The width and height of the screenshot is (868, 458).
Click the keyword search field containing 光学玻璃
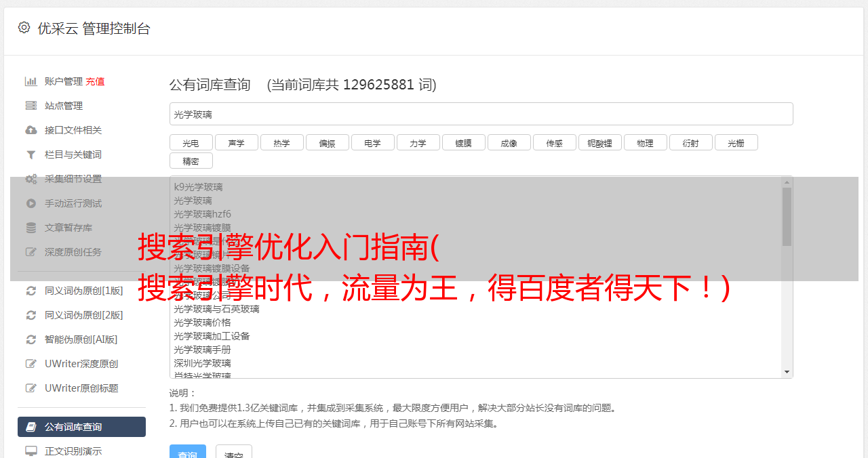click(x=481, y=114)
